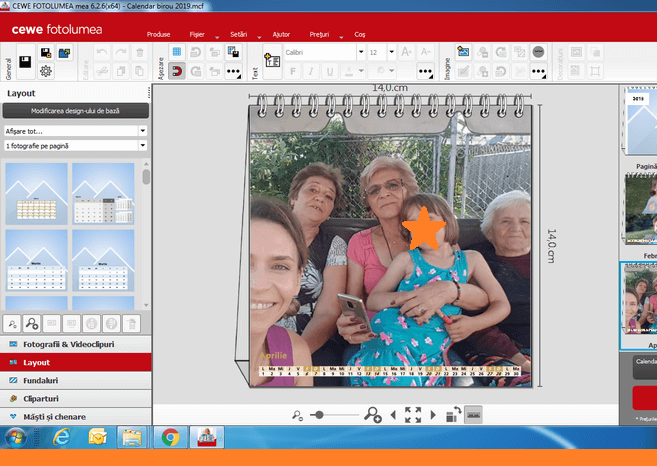657x466 pixels.
Task: Toggle the page strip view icon
Action: pyautogui.click(x=473, y=414)
